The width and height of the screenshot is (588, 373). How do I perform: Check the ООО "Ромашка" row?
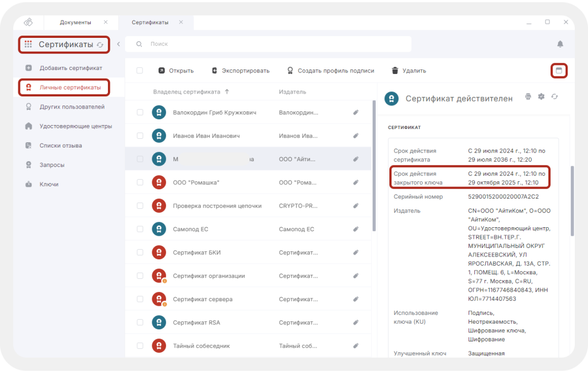(x=140, y=182)
